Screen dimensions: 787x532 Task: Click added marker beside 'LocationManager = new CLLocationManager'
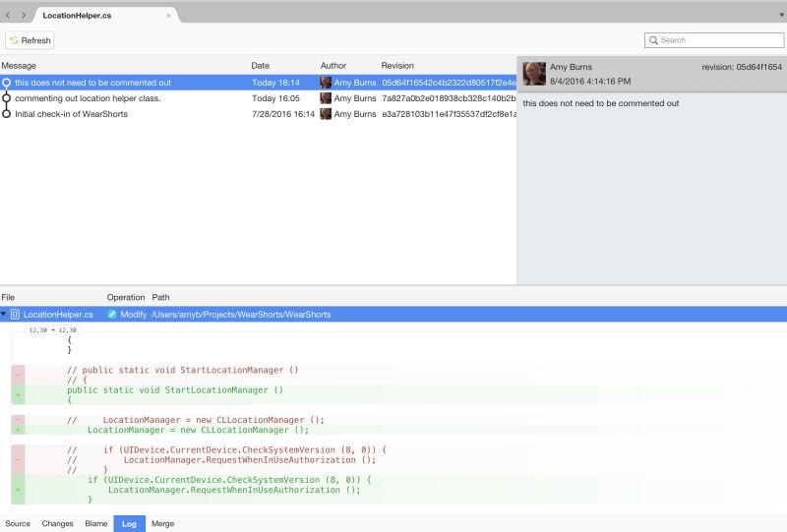18,430
